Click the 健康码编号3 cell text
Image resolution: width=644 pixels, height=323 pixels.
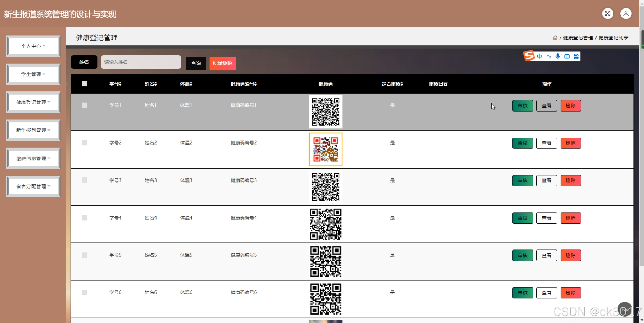click(244, 180)
